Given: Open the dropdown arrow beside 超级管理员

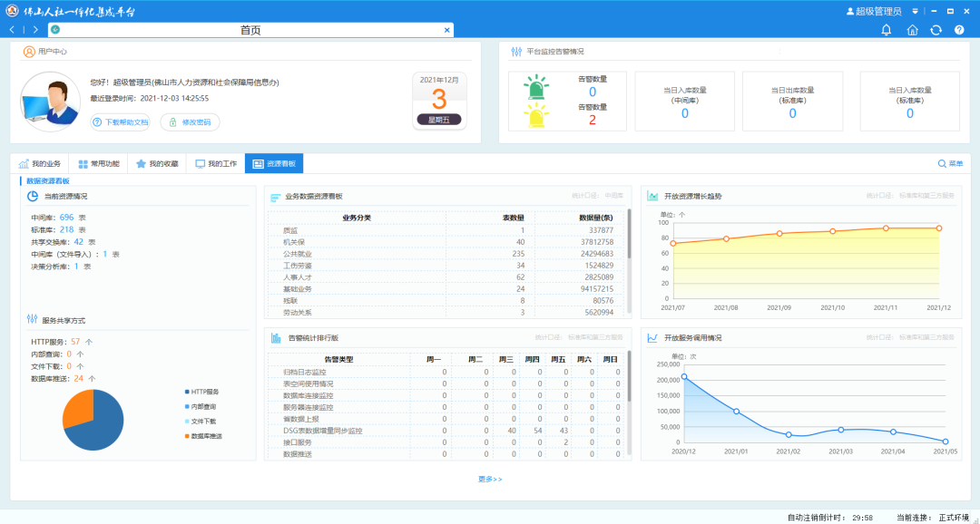Looking at the screenshot, I should click(x=915, y=11).
